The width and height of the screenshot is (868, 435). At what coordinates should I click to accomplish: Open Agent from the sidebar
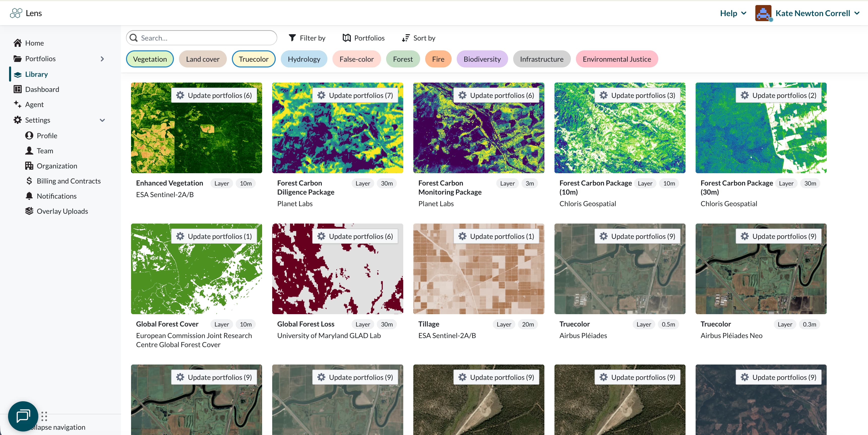point(34,104)
